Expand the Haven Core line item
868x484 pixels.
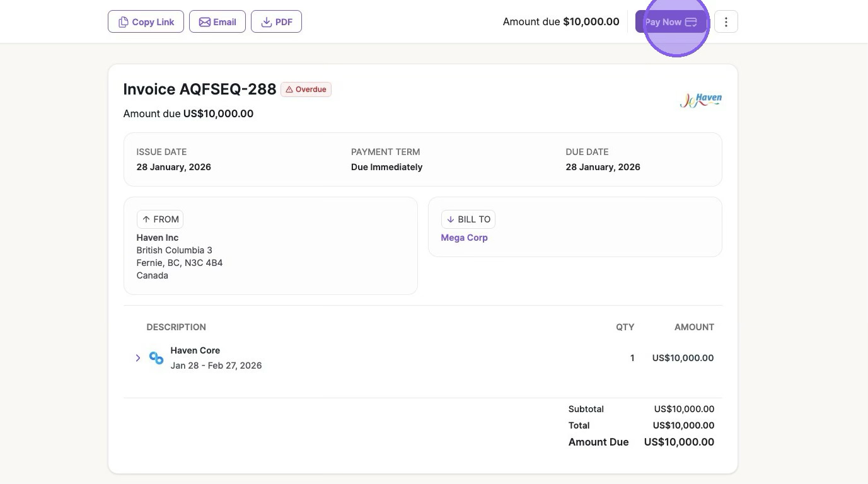point(138,358)
